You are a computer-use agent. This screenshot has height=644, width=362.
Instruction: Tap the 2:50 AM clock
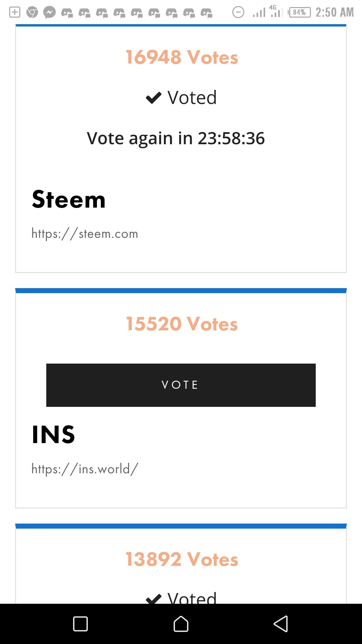pos(335,12)
